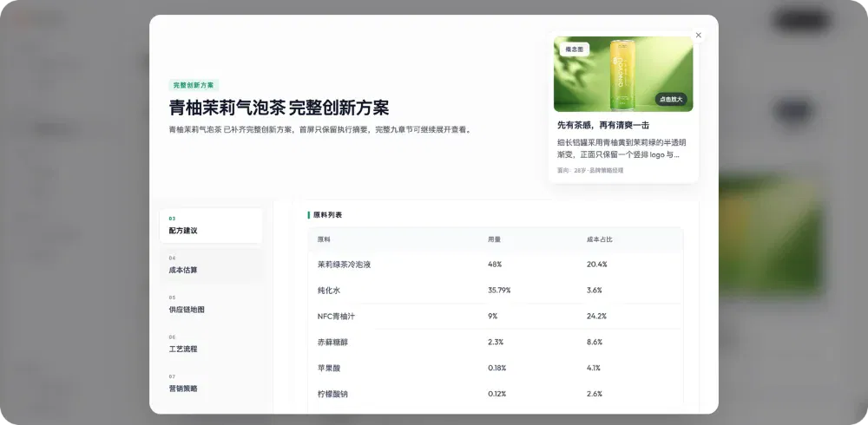Viewport: 868px width, 425px height.
Task: Click the concept card description about 细长铝罐
Action: point(621,148)
